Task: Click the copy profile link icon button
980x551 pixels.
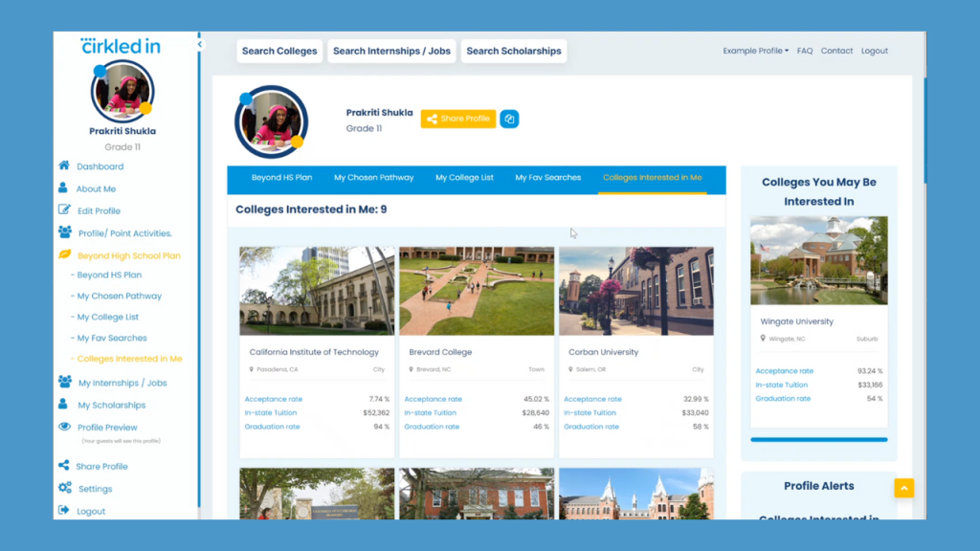Action: click(509, 119)
